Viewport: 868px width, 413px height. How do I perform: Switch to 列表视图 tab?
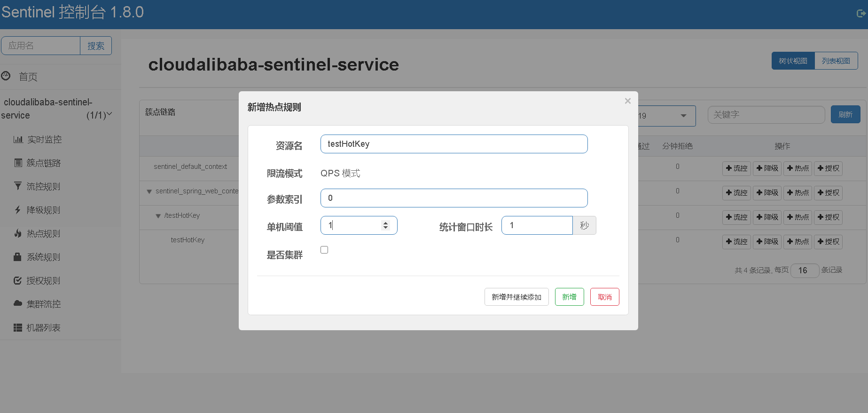tap(836, 61)
